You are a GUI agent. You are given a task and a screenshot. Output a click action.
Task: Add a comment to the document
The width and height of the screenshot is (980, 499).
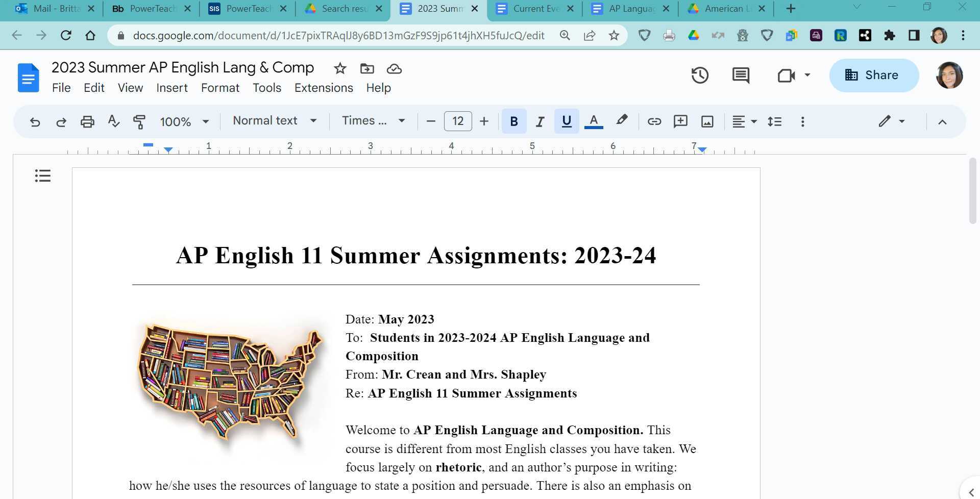coord(680,121)
